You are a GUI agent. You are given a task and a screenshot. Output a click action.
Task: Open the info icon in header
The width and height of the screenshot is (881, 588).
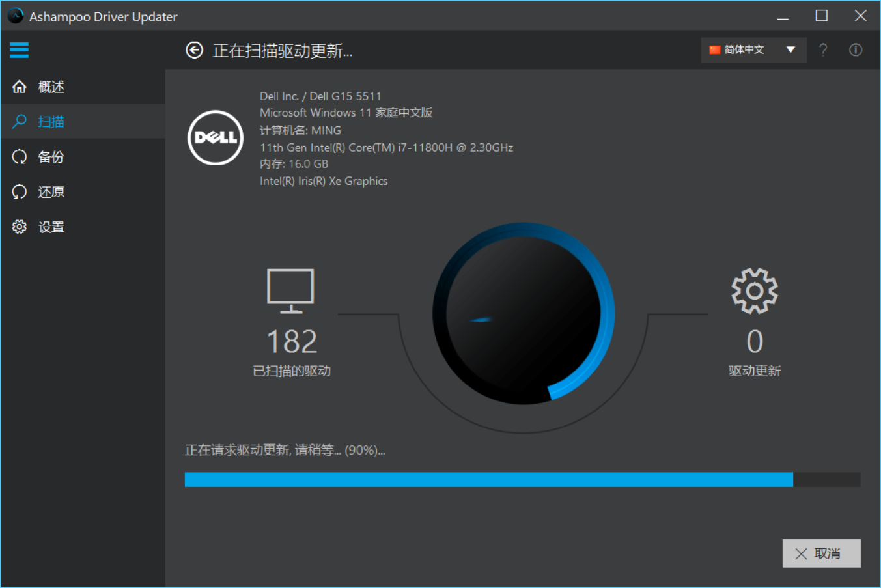point(856,49)
